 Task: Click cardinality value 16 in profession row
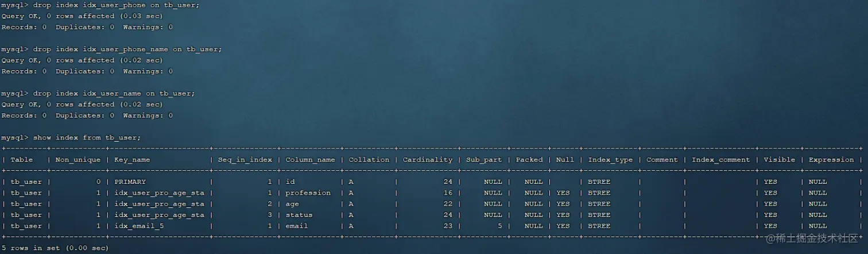[448, 193]
